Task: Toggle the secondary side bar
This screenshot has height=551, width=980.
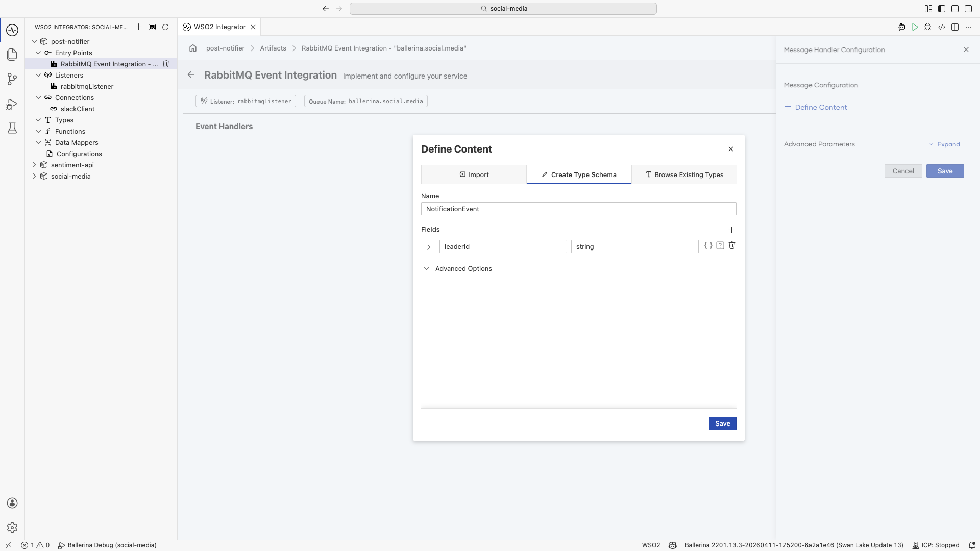Action: [968, 9]
